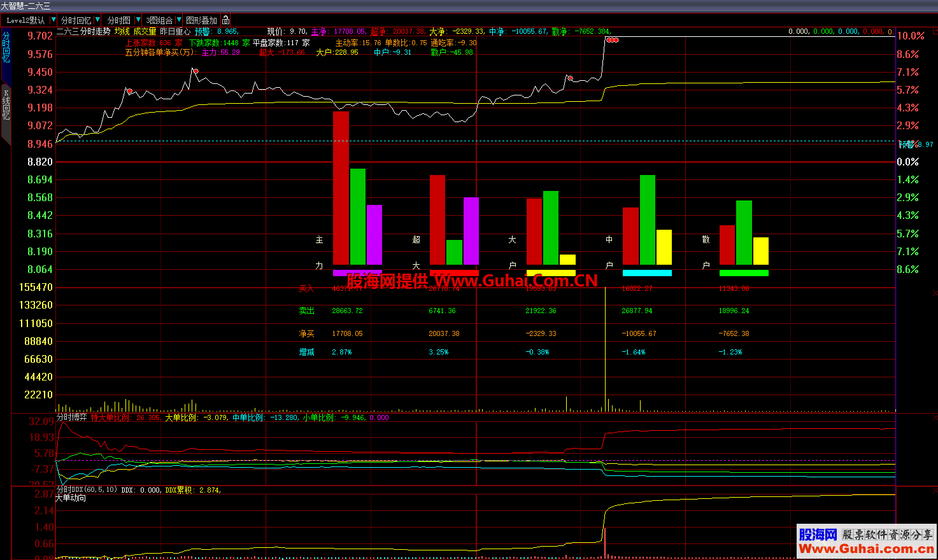Select the Level2默认 toolbar button
Image resolution: width=938 pixels, height=560 pixels.
click(x=25, y=20)
